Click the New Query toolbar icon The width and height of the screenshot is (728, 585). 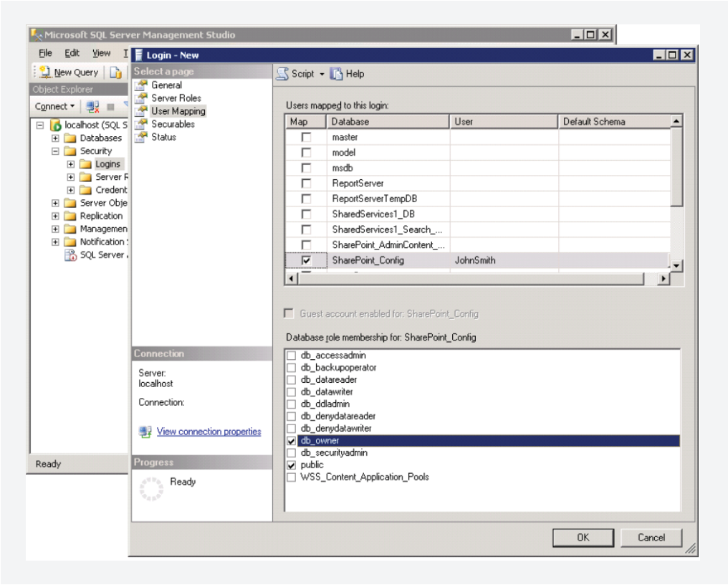coord(45,72)
